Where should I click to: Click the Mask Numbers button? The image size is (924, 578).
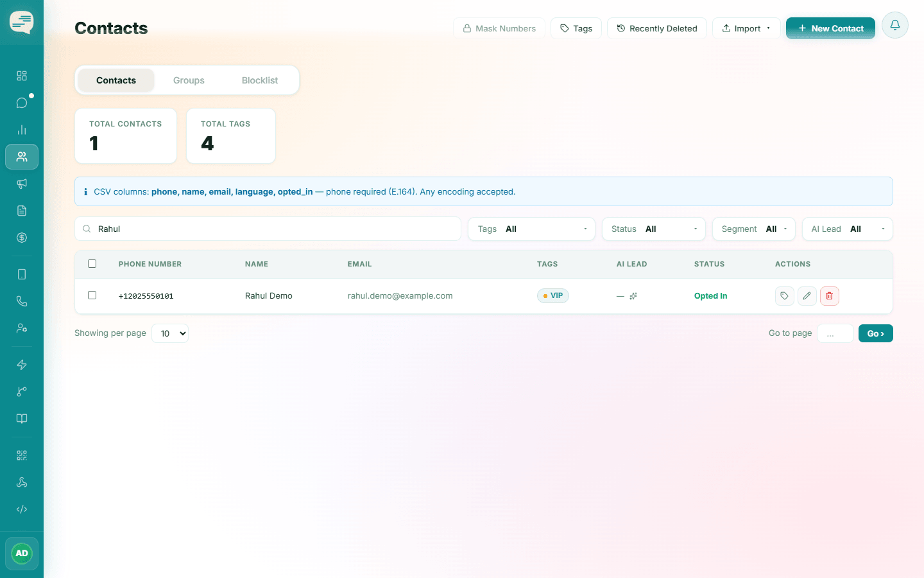point(499,28)
